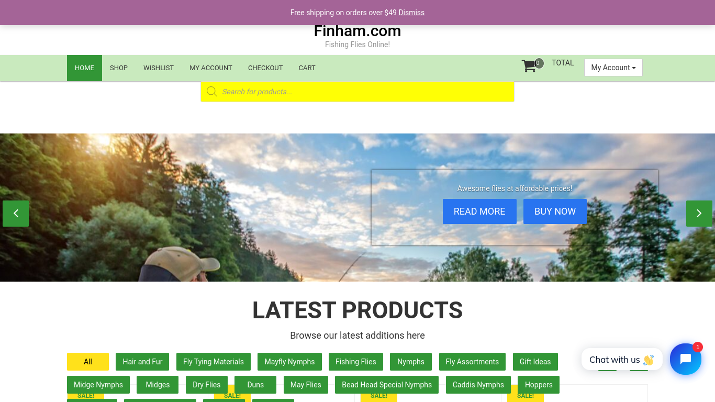Advance to next slide arrow

[699, 213]
